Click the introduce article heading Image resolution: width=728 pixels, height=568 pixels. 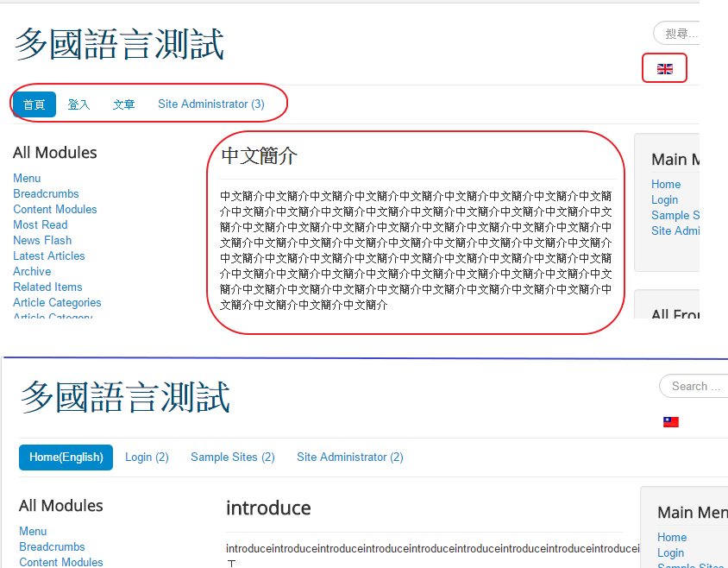click(268, 508)
